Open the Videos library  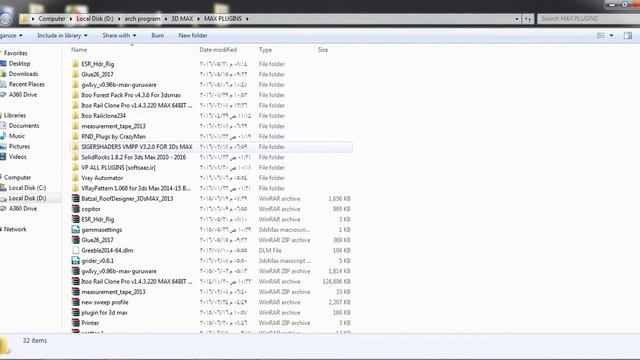(18, 157)
